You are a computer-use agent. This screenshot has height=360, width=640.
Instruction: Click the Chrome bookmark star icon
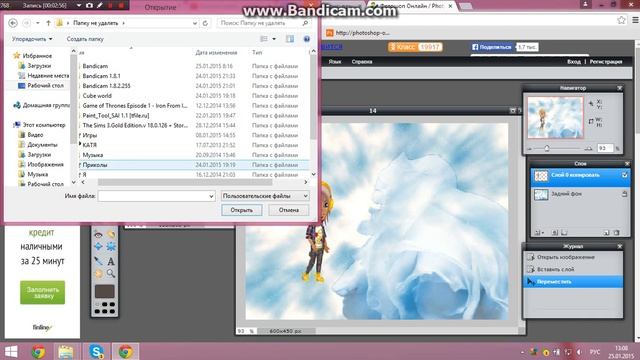coord(621,20)
